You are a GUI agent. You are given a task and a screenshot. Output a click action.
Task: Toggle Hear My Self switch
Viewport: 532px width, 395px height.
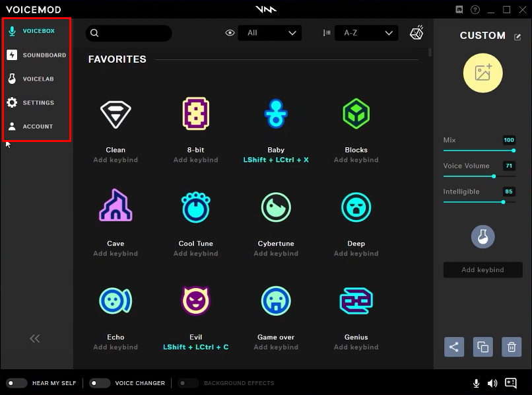[17, 383]
